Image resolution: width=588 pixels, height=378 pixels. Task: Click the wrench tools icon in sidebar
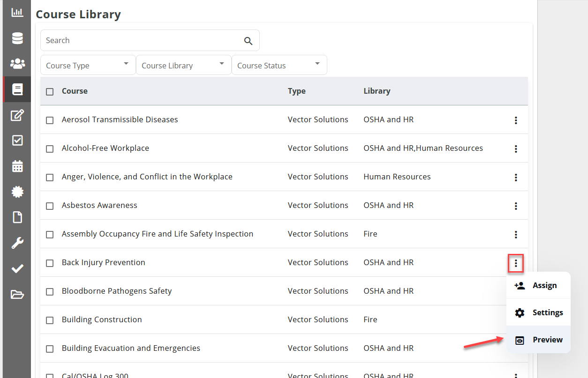point(17,243)
